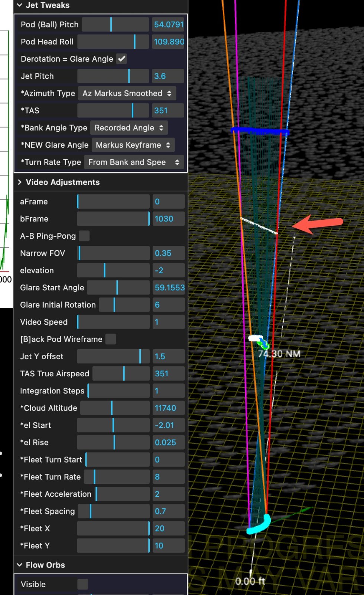Toggle [B]ack Pod Wireframe checkbox
Screen dimensions: 364x595
tap(111, 339)
